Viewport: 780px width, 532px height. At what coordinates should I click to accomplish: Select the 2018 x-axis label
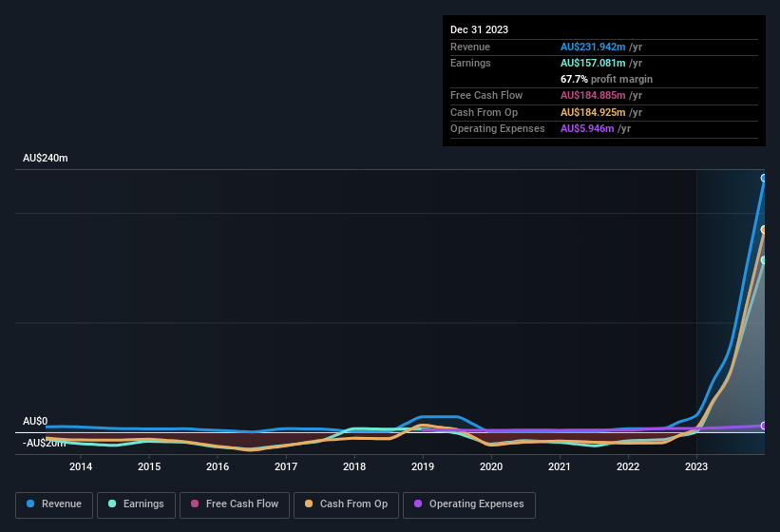coord(354,466)
